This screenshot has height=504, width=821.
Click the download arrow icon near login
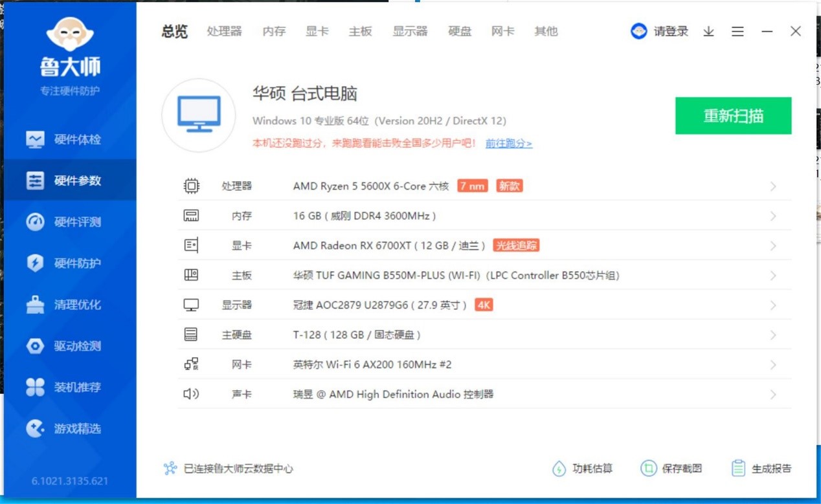708,31
